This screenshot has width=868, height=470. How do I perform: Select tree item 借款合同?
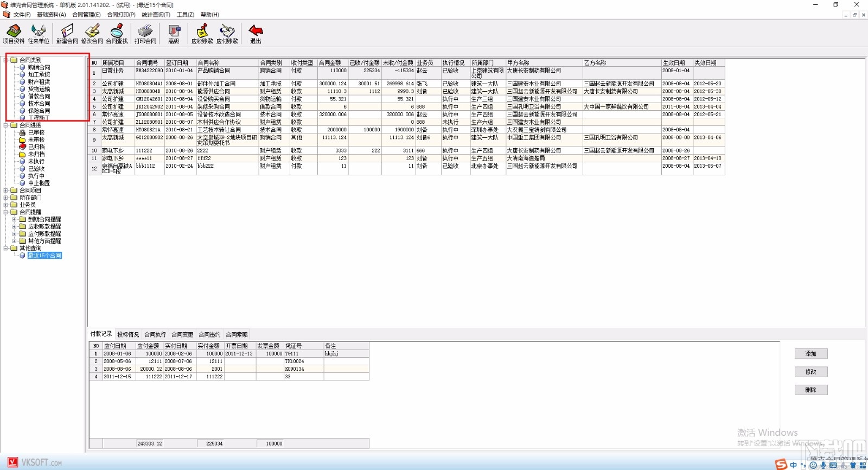tap(39, 96)
